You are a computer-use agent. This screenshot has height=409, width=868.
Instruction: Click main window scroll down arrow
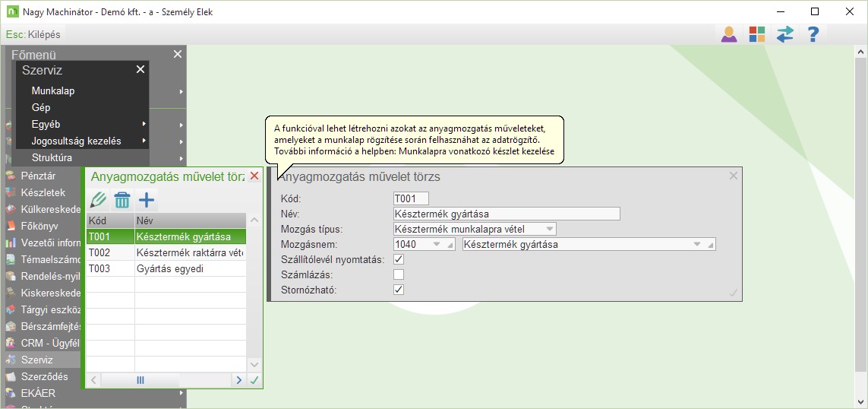point(861,401)
